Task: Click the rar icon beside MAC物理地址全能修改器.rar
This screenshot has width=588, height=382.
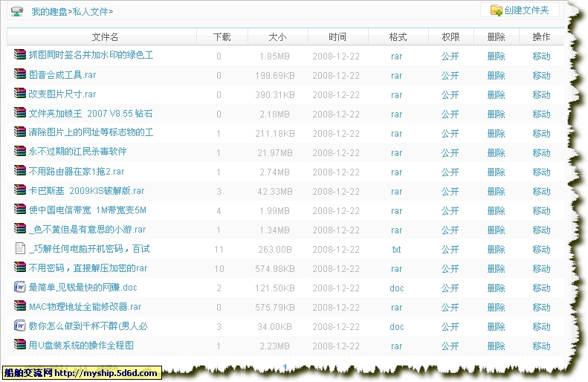Action: 20,306
